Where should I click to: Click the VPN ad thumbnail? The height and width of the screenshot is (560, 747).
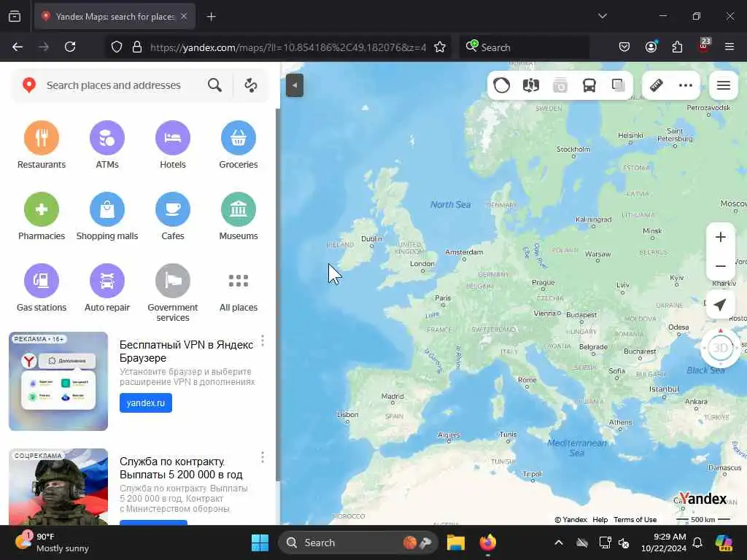58,381
